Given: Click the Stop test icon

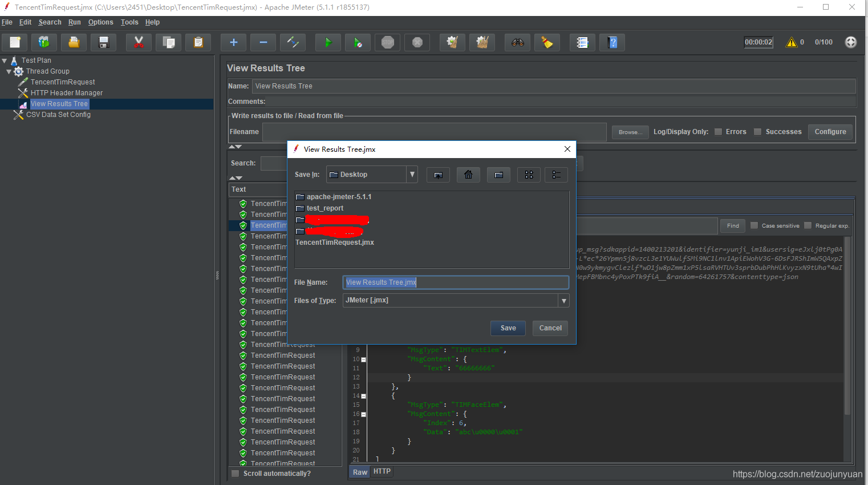Looking at the screenshot, I should [388, 42].
